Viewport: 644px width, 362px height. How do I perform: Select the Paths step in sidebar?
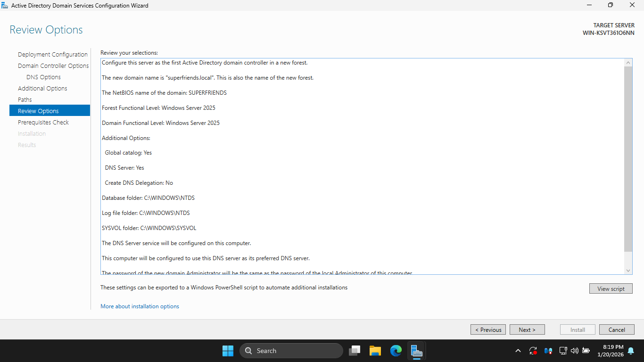(x=25, y=100)
